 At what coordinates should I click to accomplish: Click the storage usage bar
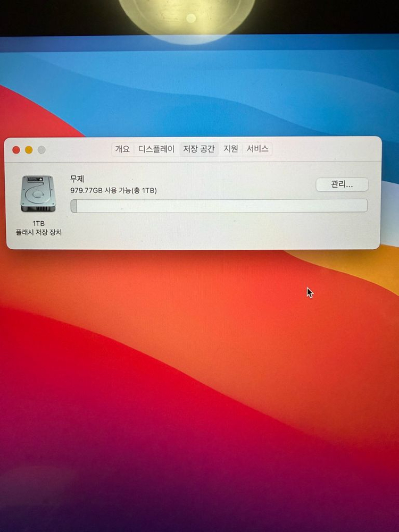219,206
